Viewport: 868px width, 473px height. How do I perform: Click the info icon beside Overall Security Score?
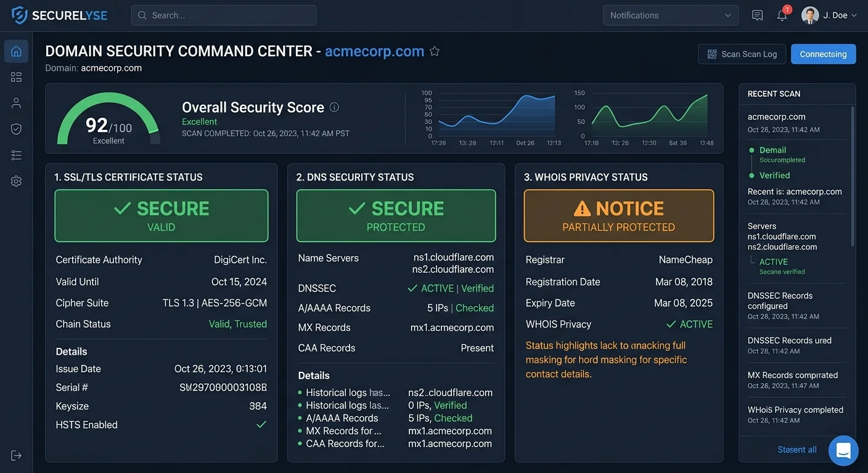pos(334,107)
